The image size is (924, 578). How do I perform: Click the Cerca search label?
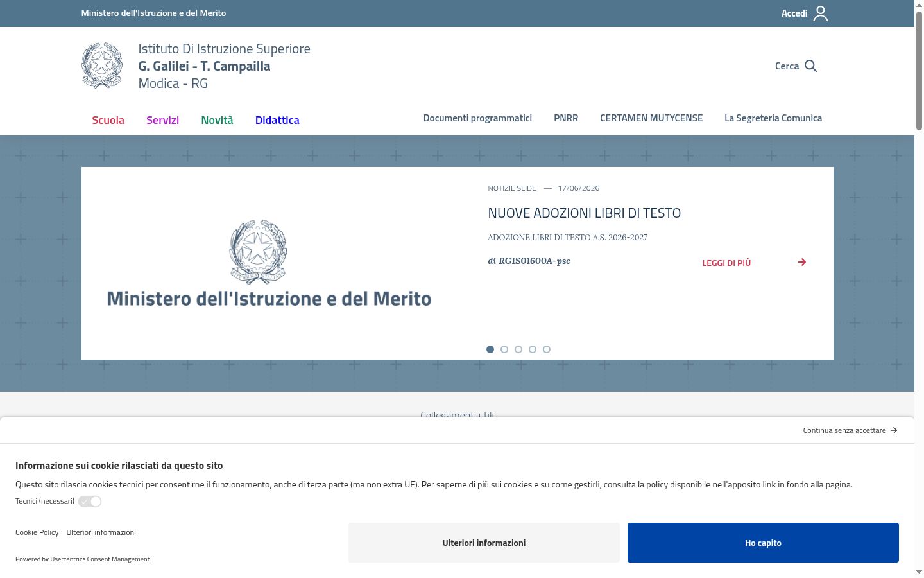(787, 66)
